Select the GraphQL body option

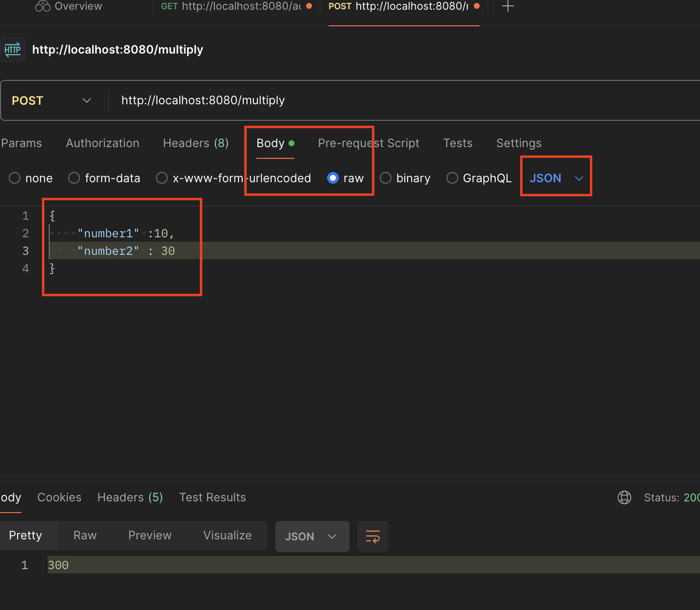pyautogui.click(x=479, y=178)
